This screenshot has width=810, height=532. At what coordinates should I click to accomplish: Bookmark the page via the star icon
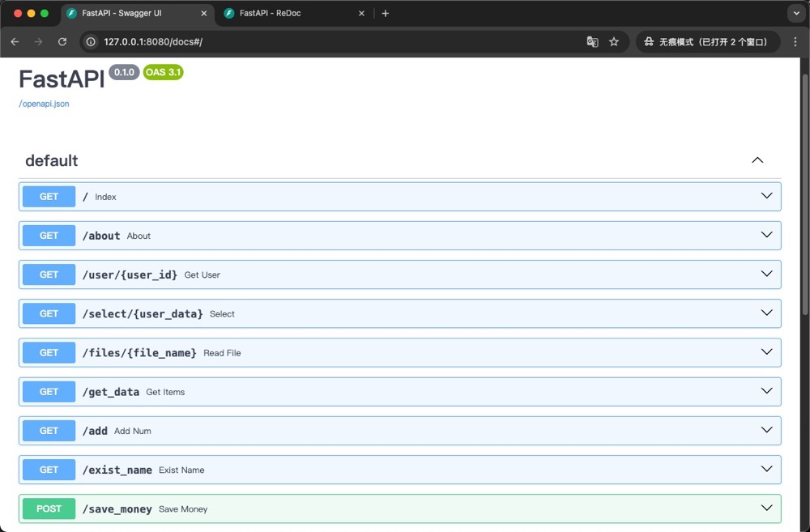(x=614, y=41)
